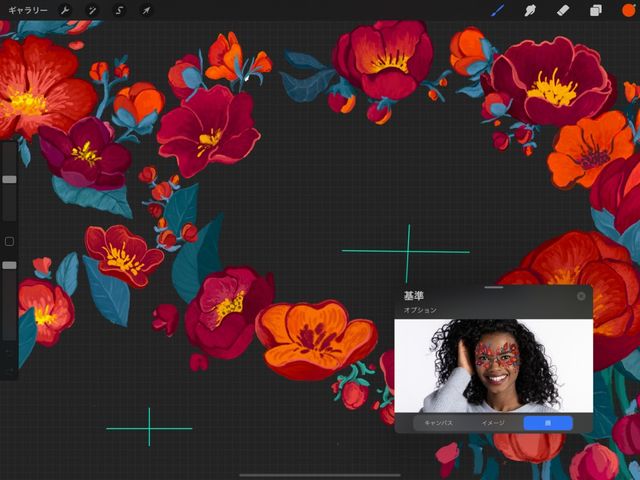Open the ギャラリー gallery view

click(28, 10)
